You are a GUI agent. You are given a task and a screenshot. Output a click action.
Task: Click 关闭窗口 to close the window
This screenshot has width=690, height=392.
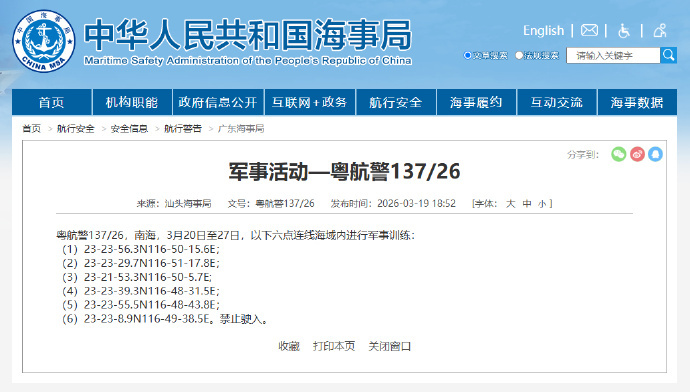(389, 346)
